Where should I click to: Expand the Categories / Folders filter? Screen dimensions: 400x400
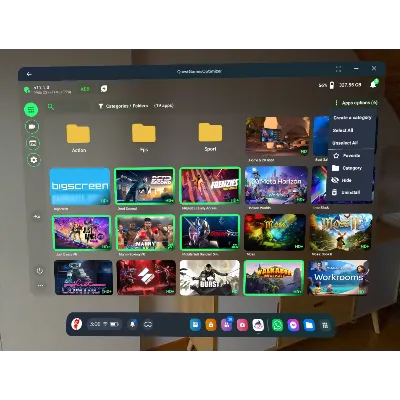point(123,106)
